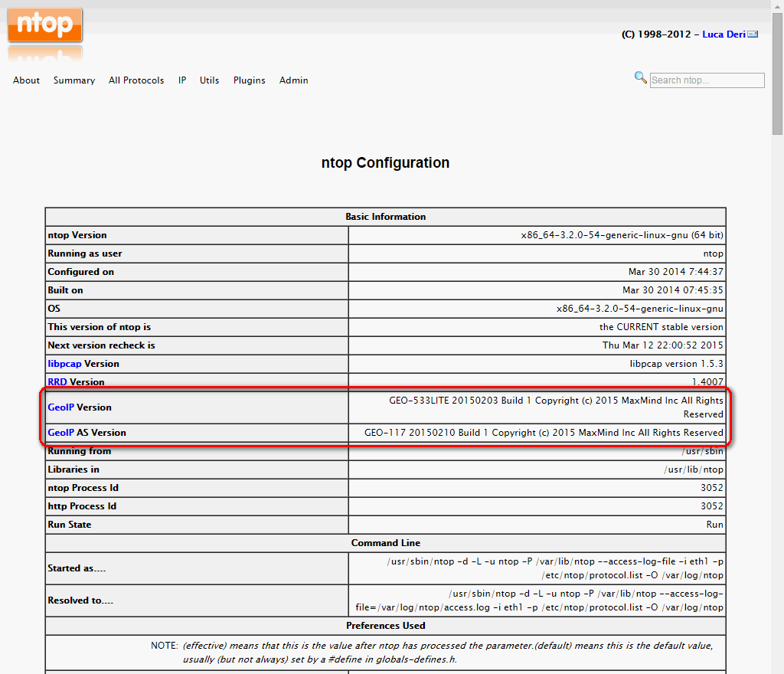The width and height of the screenshot is (784, 674).
Task: Select the libpcap version 1.5.3 value
Action: [676, 364]
